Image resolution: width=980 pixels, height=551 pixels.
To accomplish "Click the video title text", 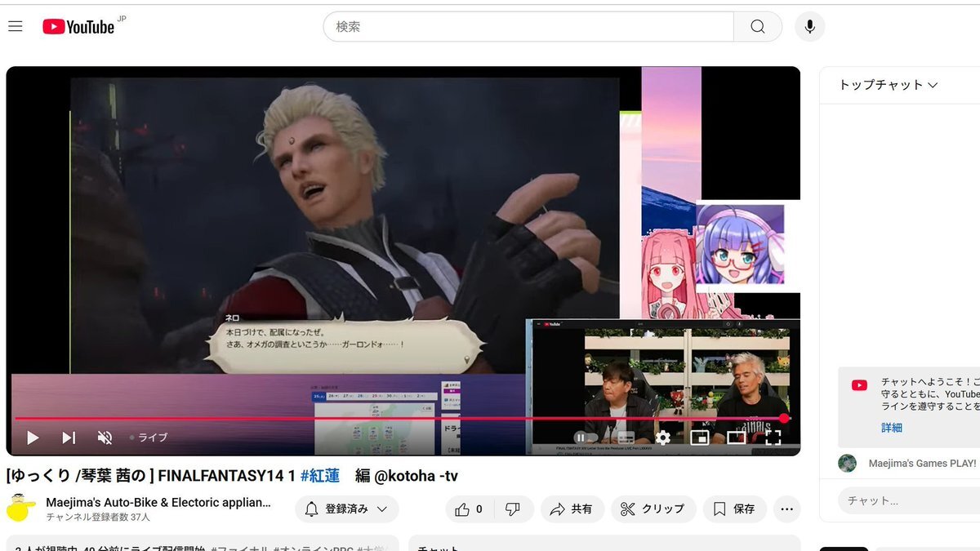I will coord(232,476).
